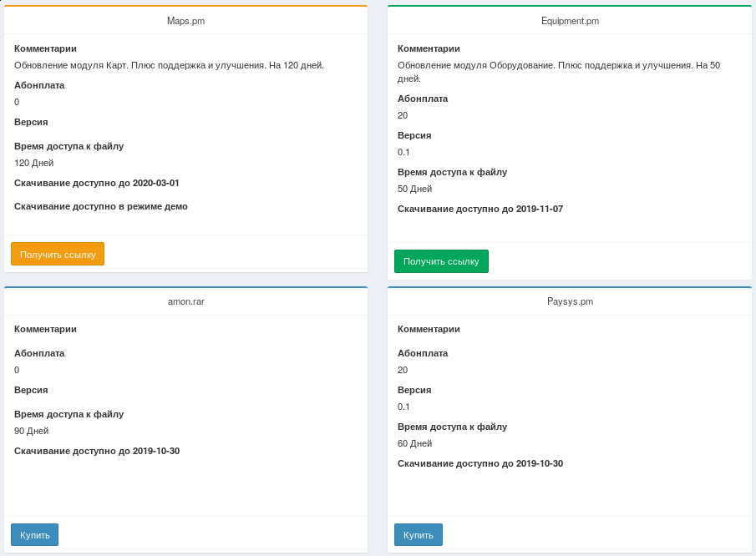Click the Paysys.pm card header
Screen dimensions: 756x556
tap(570, 301)
